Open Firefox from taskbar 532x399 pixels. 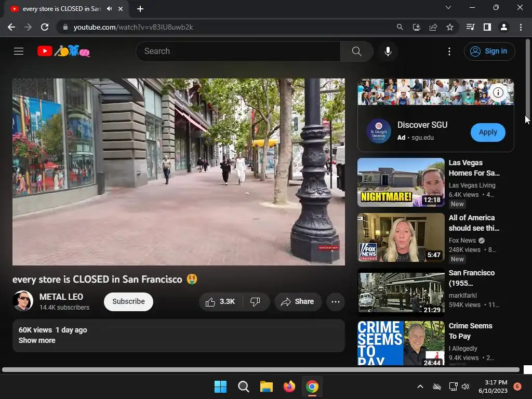point(289,387)
